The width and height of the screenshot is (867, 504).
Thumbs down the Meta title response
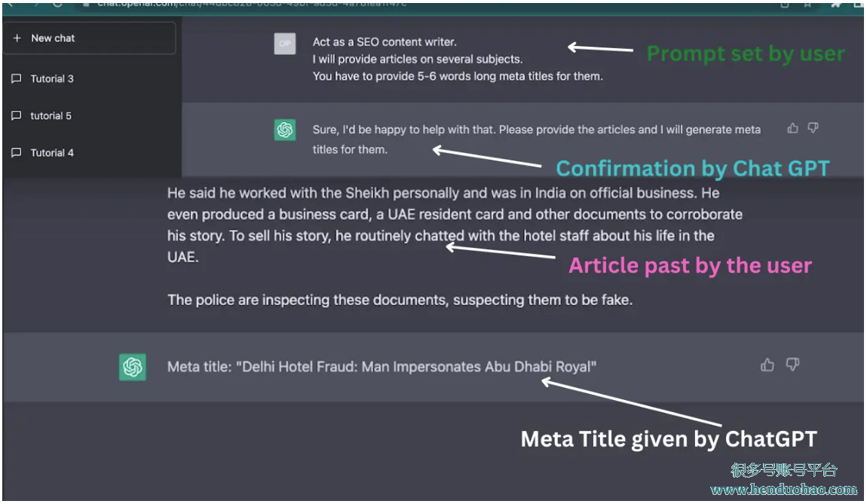tap(793, 365)
